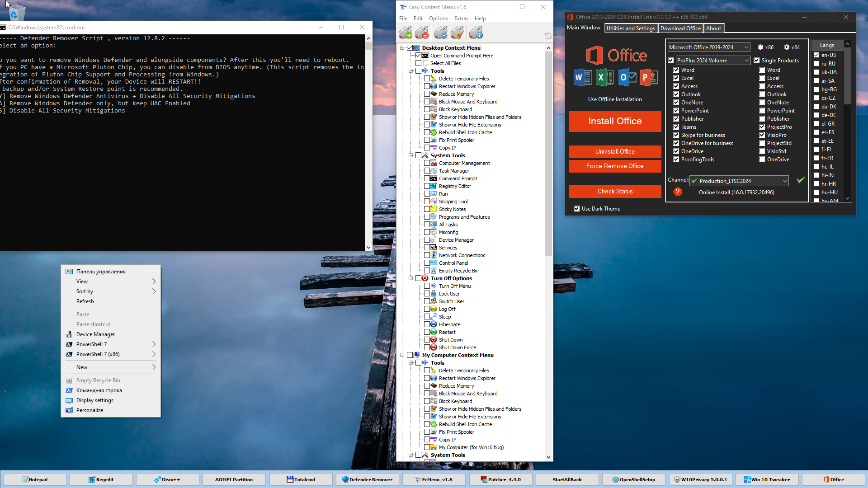Toggle the Single Products checkbox

tap(756, 61)
